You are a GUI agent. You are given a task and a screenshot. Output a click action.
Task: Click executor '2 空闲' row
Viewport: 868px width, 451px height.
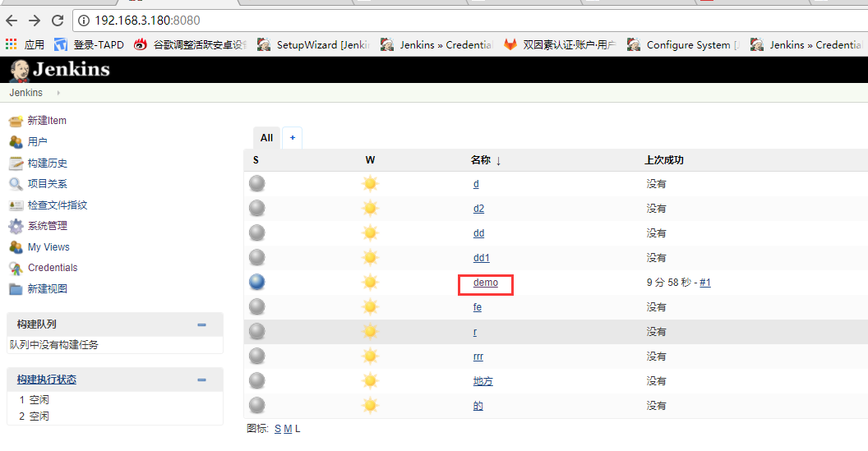pyautogui.click(x=34, y=416)
